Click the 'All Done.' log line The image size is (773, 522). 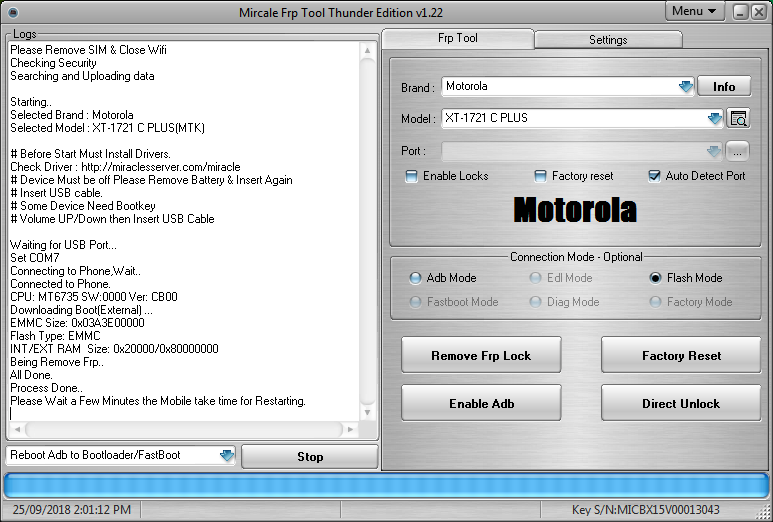[x=31, y=375]
